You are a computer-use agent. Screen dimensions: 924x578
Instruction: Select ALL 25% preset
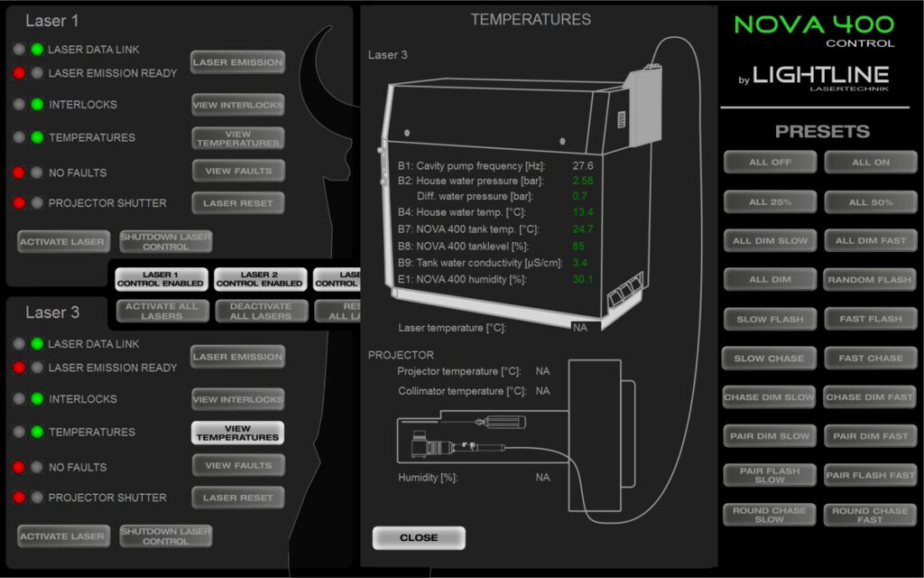pos(771,202)
